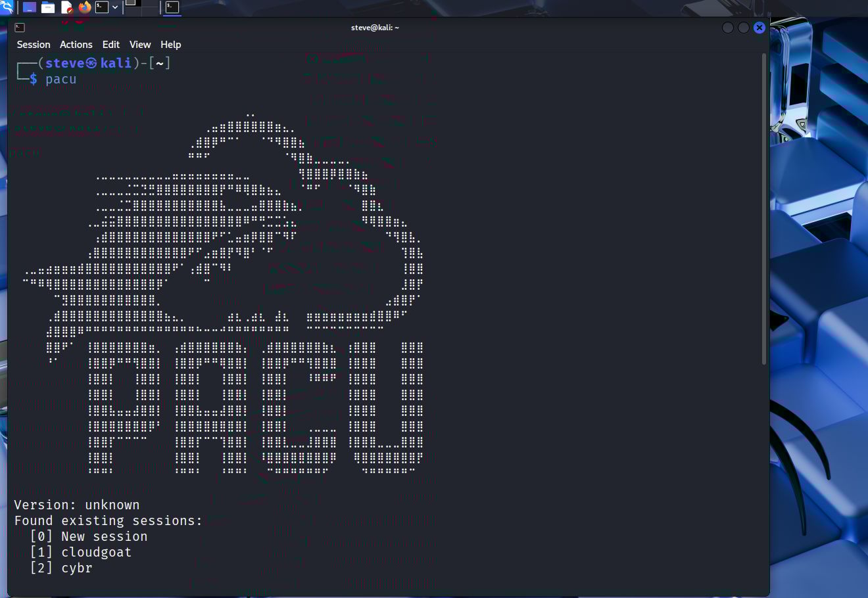Select the steve@kali terminal taskbar button
The height and width of the screenshot is (598, 868).
(x=172, y=7)
